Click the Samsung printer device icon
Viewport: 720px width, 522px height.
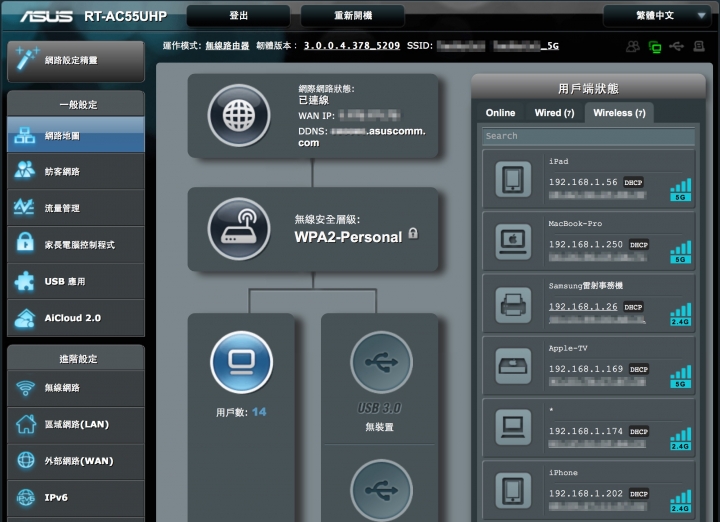(513, 304)
